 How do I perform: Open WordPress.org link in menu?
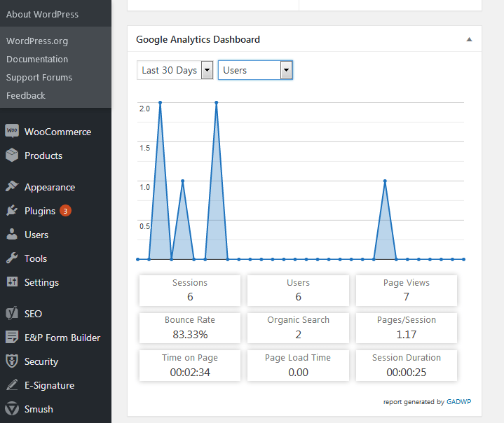(37, 41)
